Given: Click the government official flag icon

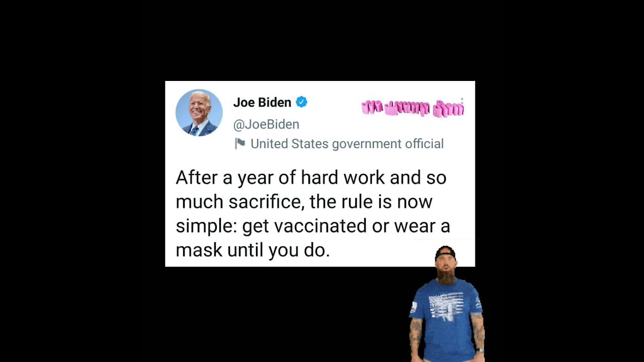Looking at the screenshot, I should (x=239, y=144).
